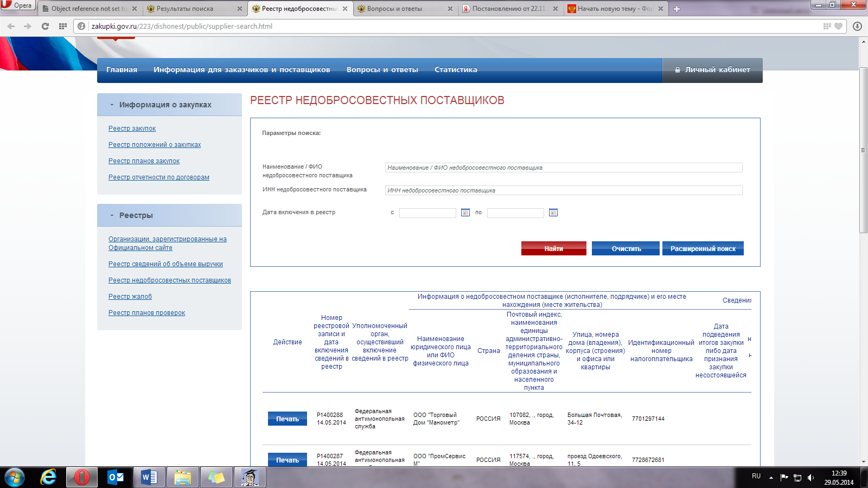Click the Расширенный поиск button
868x488 pixels.
point(703,248)
